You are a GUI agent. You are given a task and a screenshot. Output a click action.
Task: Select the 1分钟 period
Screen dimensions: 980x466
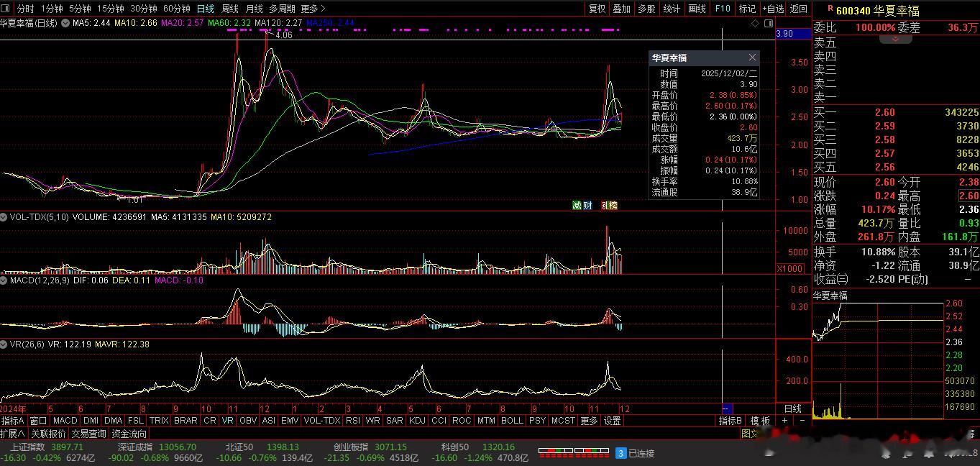(x=52, y=9)
